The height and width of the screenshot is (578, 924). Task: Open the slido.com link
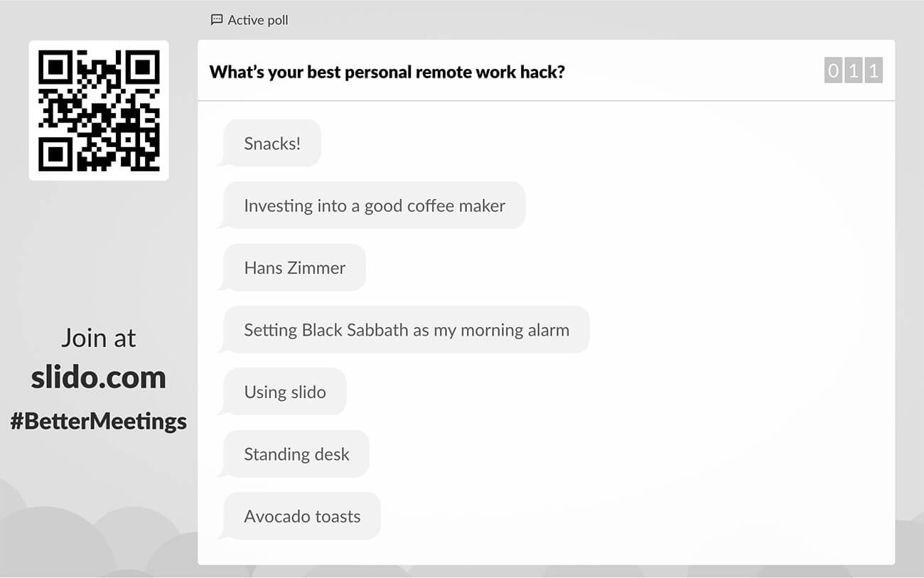point(98,378)
